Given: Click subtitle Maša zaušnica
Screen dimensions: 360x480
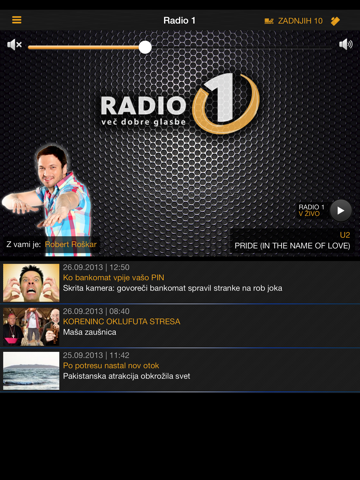Looking at the screenshot, I should [x=90, y=332].
